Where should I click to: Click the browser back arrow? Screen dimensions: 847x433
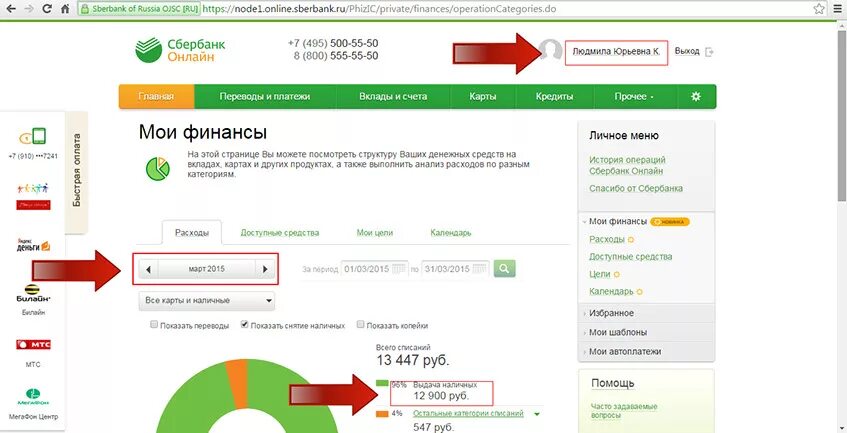(x=11, y=9)
